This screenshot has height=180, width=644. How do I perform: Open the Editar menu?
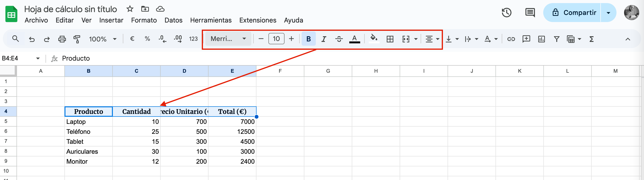[x=64, y=20]
